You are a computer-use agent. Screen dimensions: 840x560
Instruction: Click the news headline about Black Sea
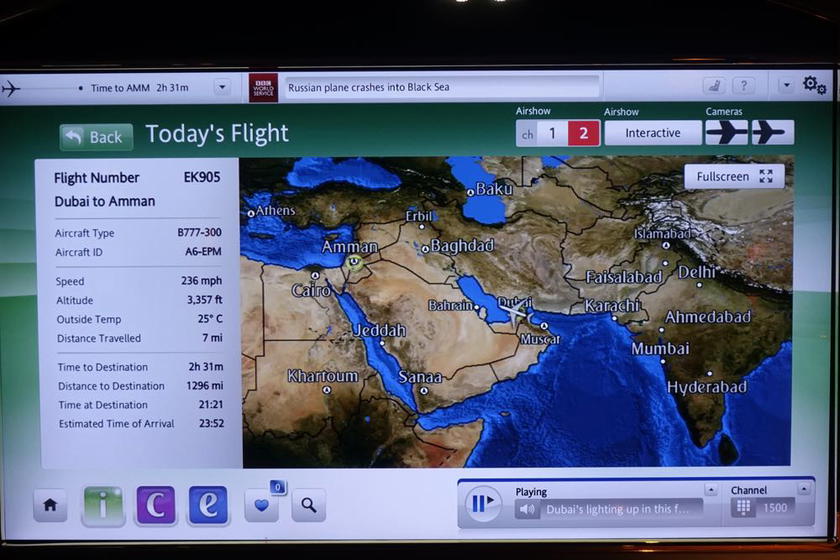tap(369, 87)
